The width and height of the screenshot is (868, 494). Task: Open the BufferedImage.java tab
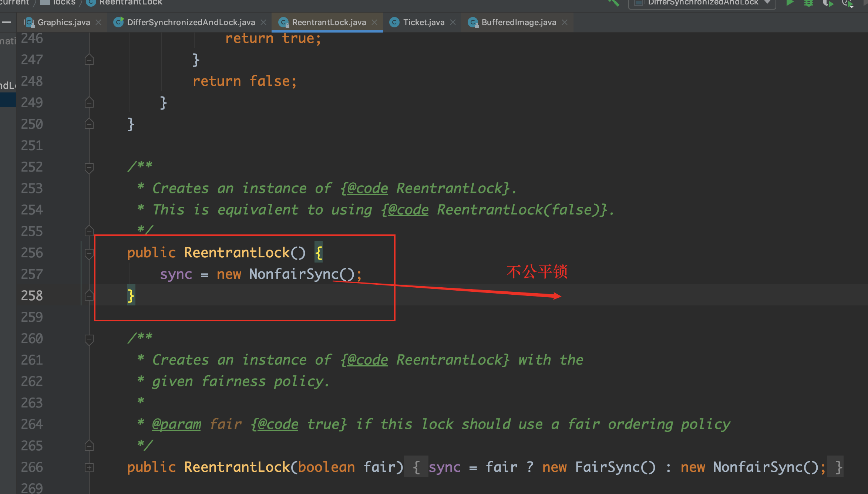tap(518, 22)
